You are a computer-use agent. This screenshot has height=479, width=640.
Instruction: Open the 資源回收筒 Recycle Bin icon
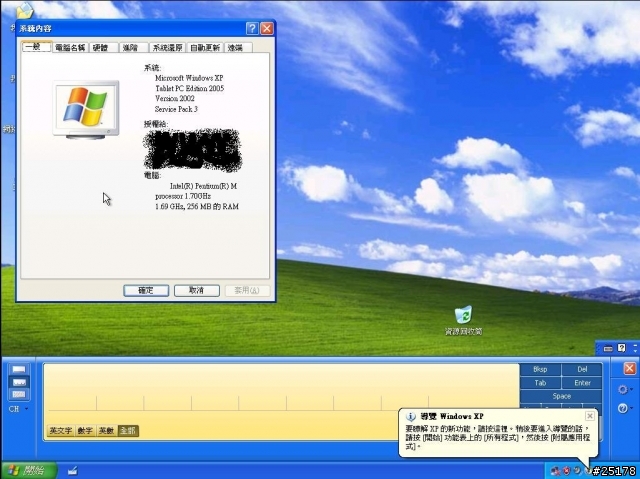[463, 321]
